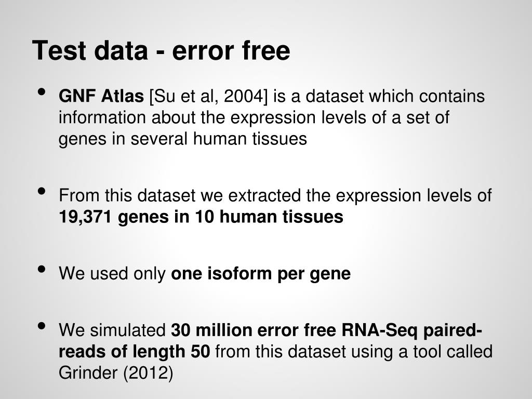The width and height of the screenshot is (532, 399).
Task: Click the fourth bullet point marker
Action: coord(42,326)
